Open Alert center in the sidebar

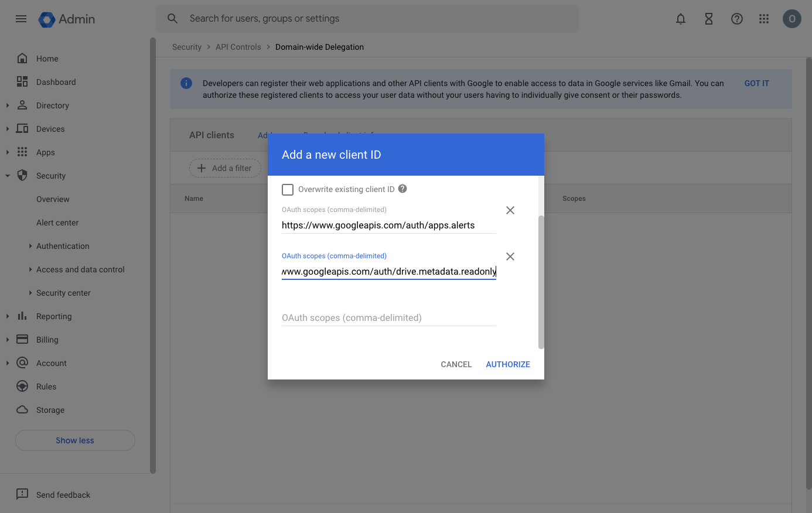57,223
